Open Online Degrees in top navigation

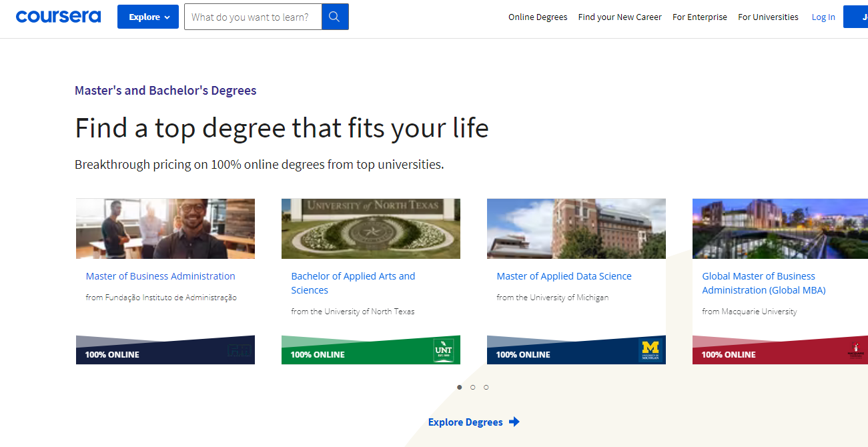(x=538, y=17)
